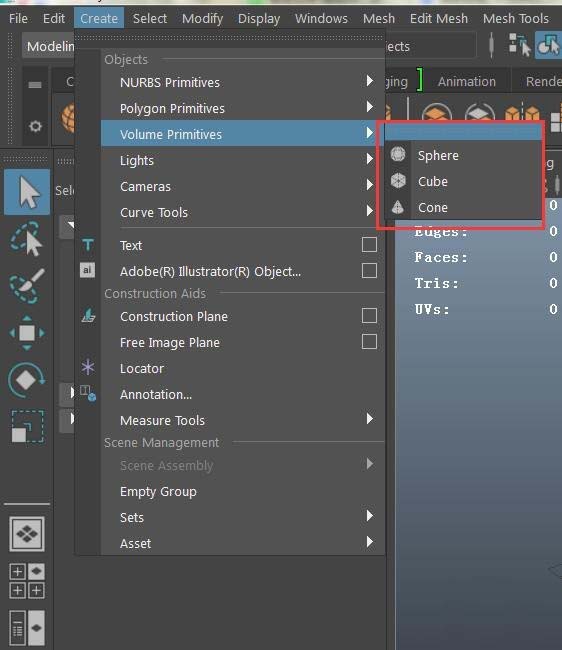Open the Edit menu
This screenshot has height=650, width=562.
pos(54,18)
